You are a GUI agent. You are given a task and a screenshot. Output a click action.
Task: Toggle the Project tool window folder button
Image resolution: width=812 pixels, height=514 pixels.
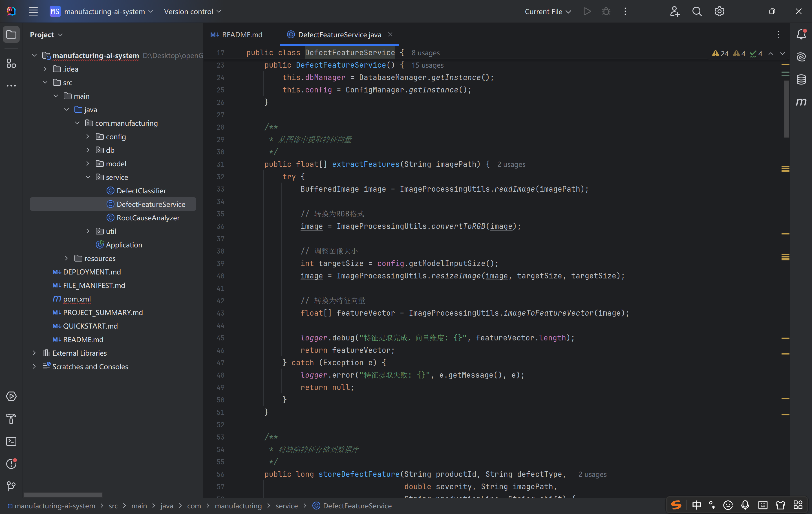tap(11, 34)
